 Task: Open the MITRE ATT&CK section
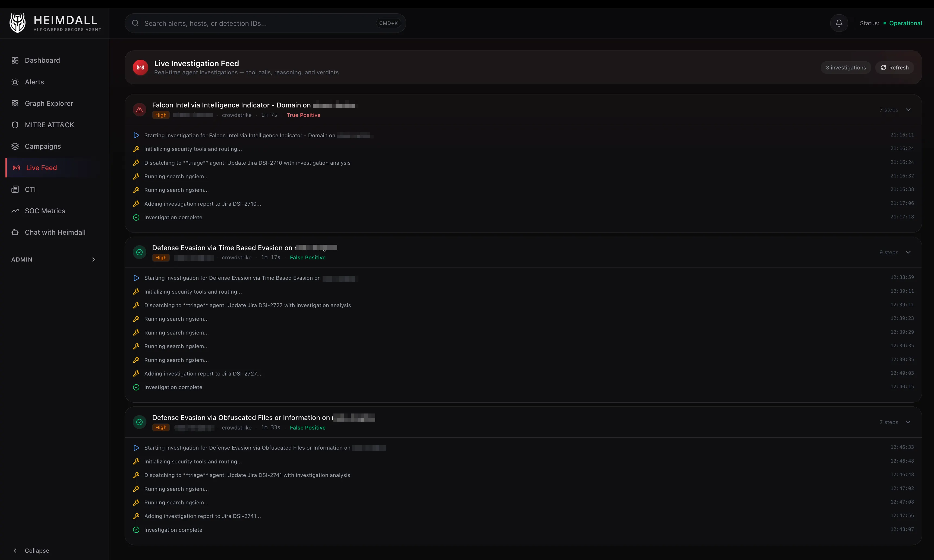click(49, 125)
